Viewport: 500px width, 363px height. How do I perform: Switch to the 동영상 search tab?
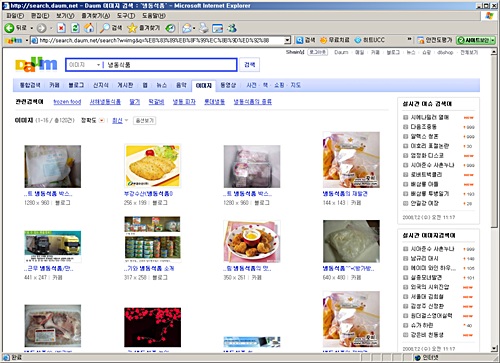point(228,85)
